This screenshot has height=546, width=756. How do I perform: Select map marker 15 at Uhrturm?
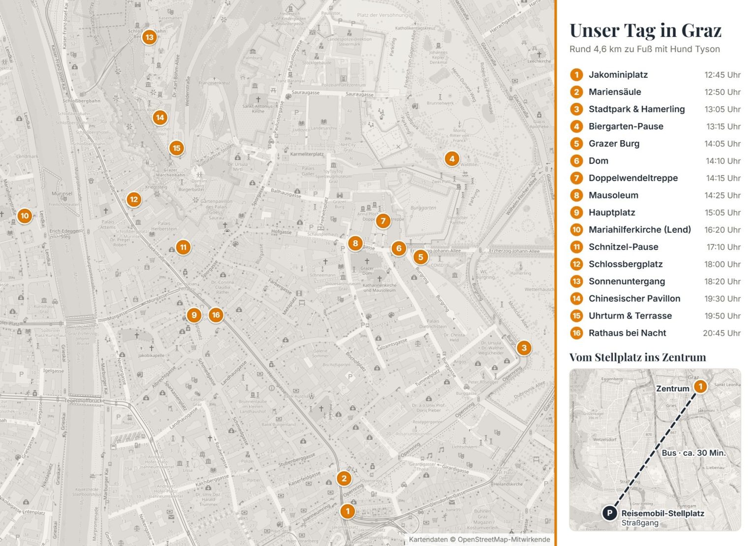point(177,148)
